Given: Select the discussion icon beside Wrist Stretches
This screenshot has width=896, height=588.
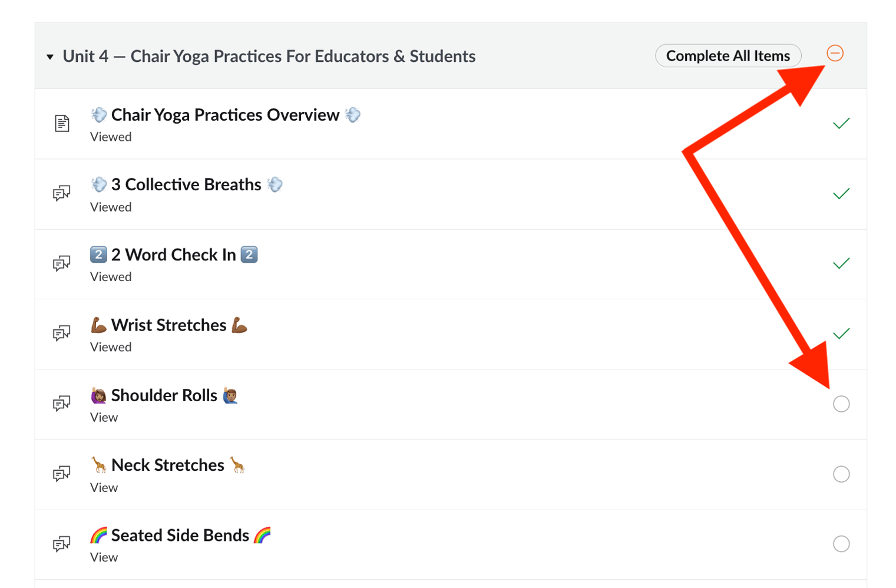Looking at the screenshot, I should tap(62, 334).
